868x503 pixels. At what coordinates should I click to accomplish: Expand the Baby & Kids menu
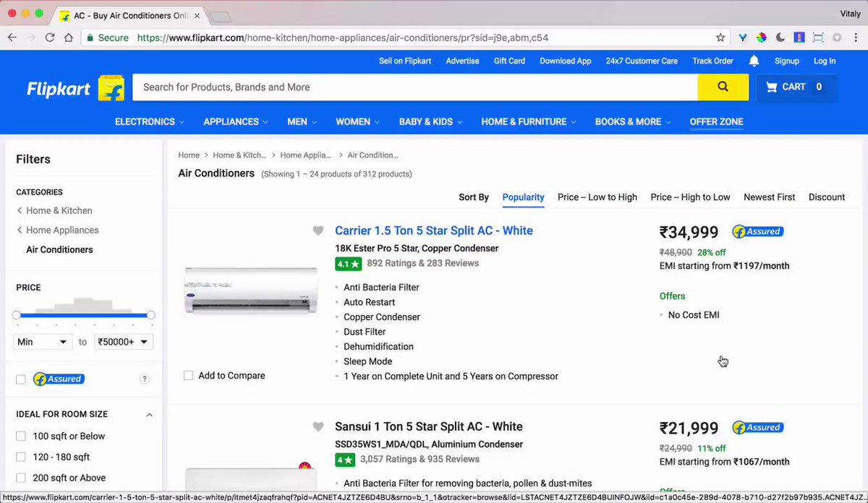[430, 122]
